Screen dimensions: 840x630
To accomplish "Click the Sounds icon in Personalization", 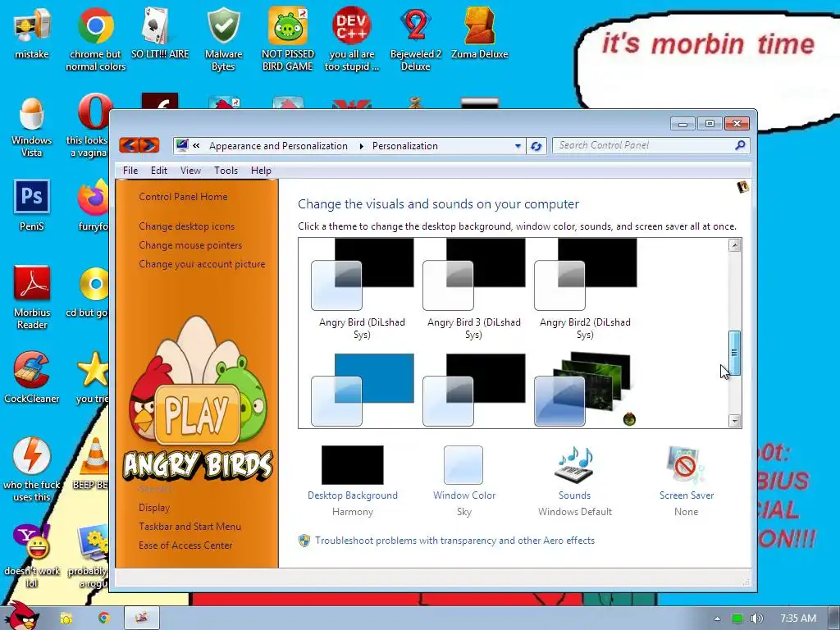I will click(575, 465).
